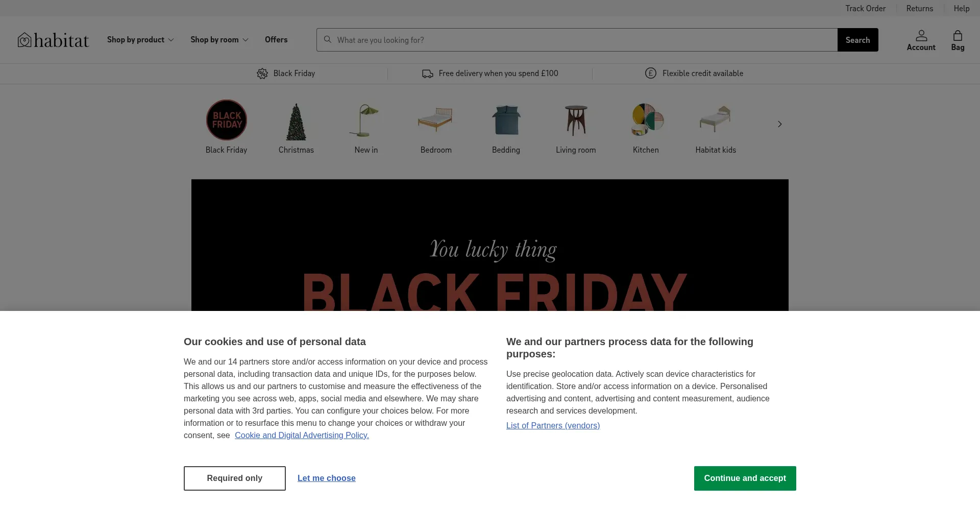Viewport: 980px width, 507px height.
Task: Choose the Bedding category icon
Action: [506, 120]
